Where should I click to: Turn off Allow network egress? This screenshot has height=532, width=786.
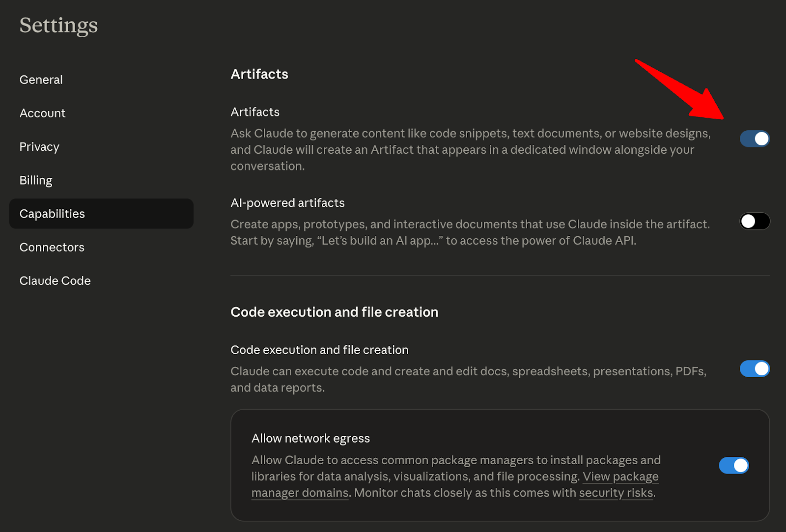point(733,465)
